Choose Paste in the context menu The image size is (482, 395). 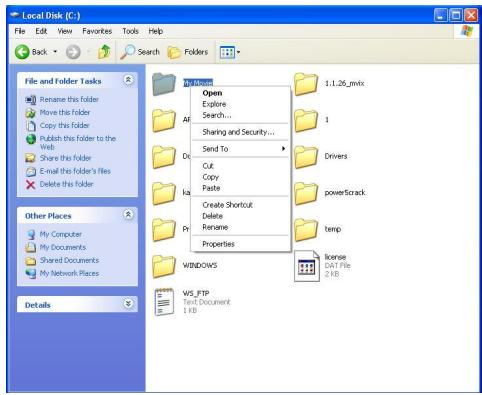click(x=240, y=188)
